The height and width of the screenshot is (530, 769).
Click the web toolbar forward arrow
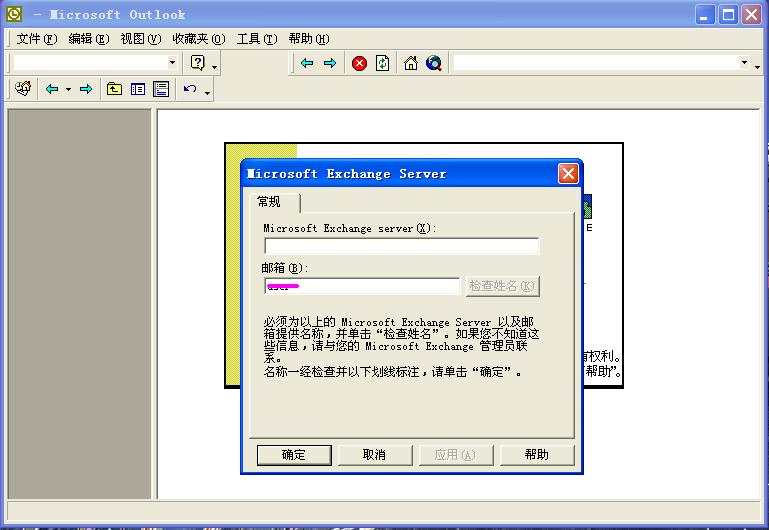point(330,63)
